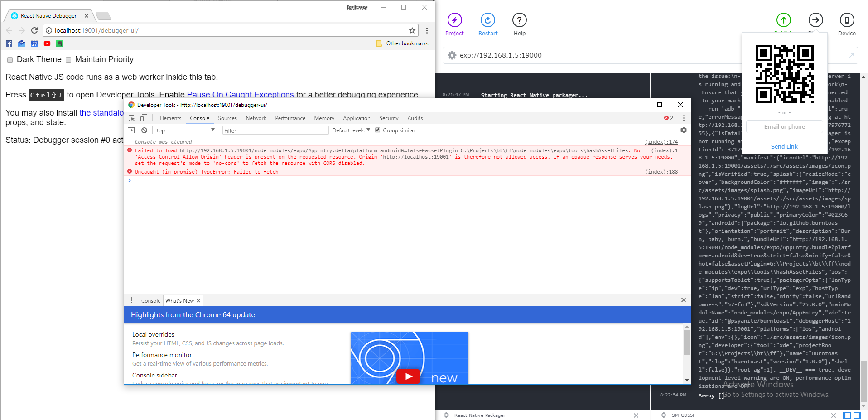Open the Expo Project menu icon
The width and height of the screenshot is (868, 420).
pos(454,20)
